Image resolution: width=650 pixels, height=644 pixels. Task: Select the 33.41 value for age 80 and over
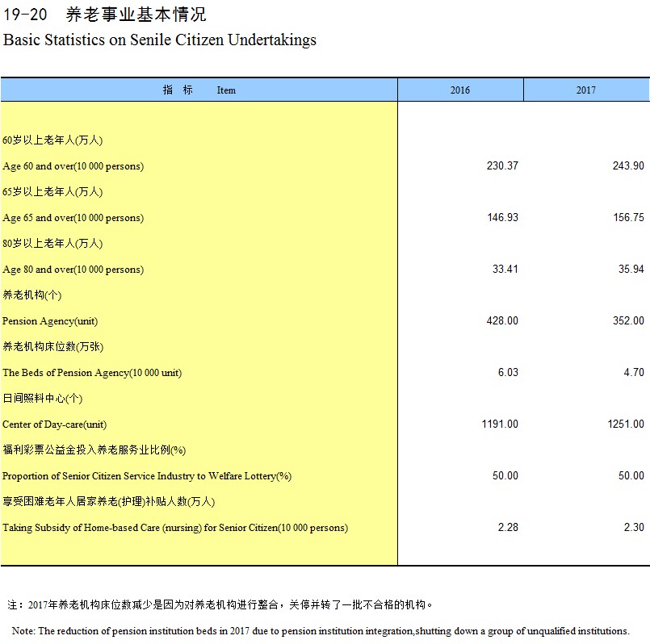(x=505, y=270)
